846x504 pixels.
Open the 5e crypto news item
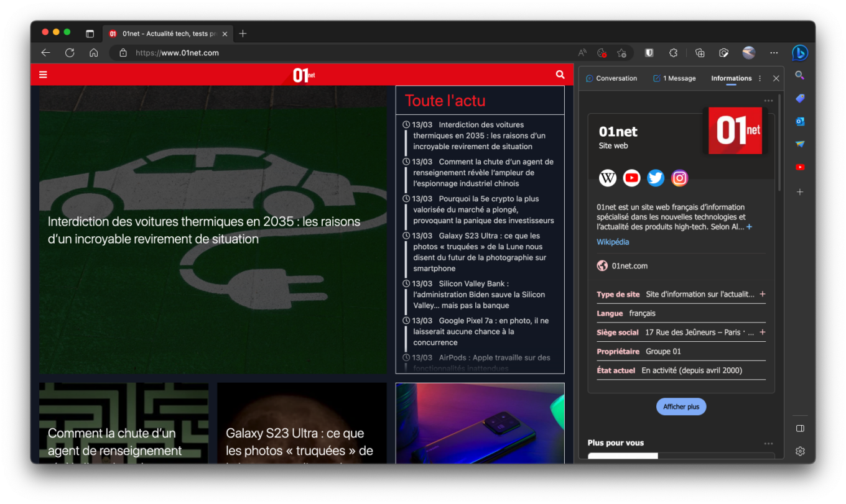click(483, 209)
